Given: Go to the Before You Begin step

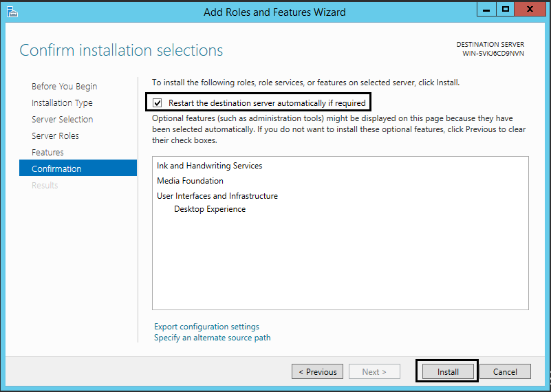Looking at the screenshot, I should pos(64,87).
